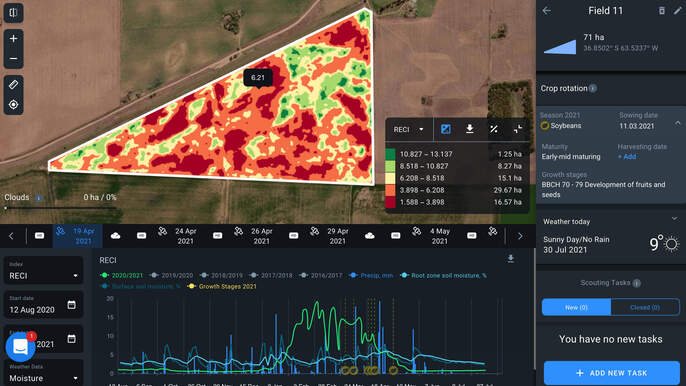This screenshot has width=686, height=386.
Task: Go back using the arrow beside Field 11
Action: click(546, 11)
